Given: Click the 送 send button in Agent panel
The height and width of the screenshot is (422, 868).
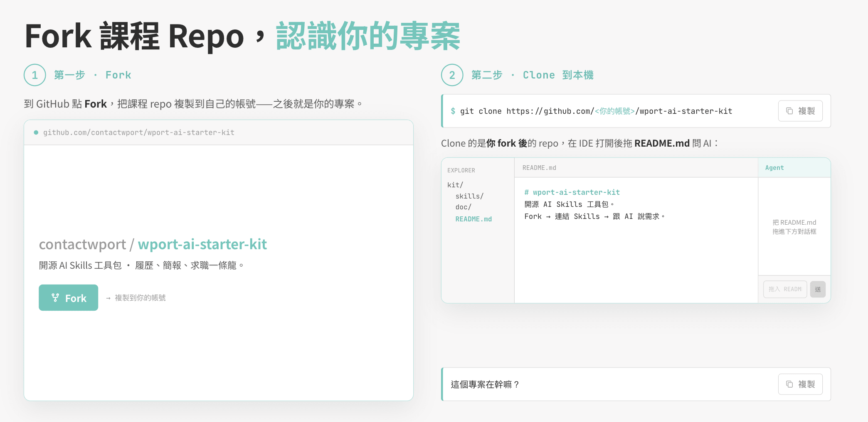Looking at the screenshot, I should (818, 289).
